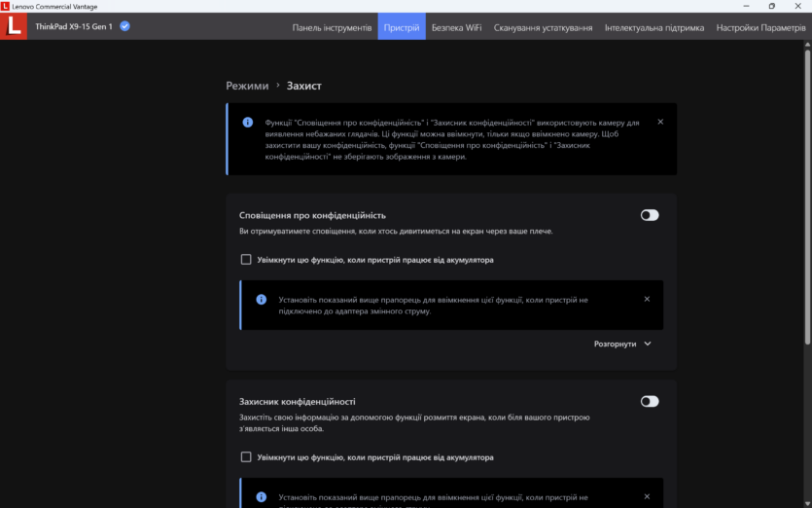Restore down the Vantage window

[x=772, y=6]
